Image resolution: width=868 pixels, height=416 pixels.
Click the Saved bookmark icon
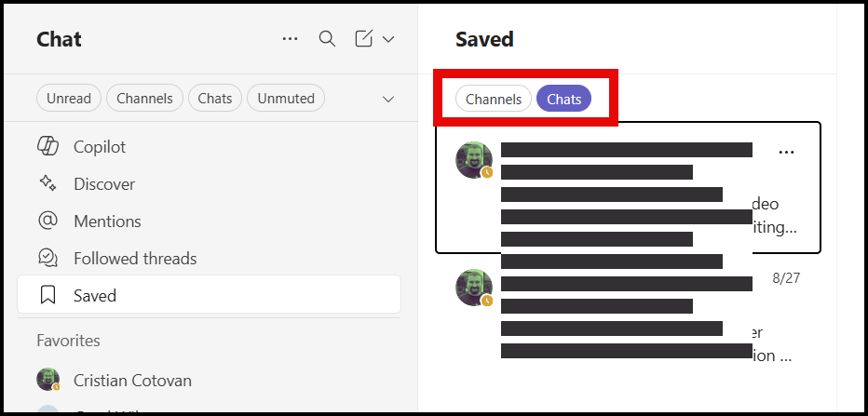[47, 296]
